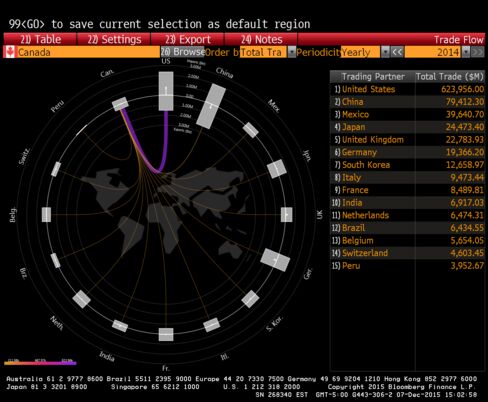Select 9) France row
Viewport: 488px width, 402px height.
[x=407, y=190]
